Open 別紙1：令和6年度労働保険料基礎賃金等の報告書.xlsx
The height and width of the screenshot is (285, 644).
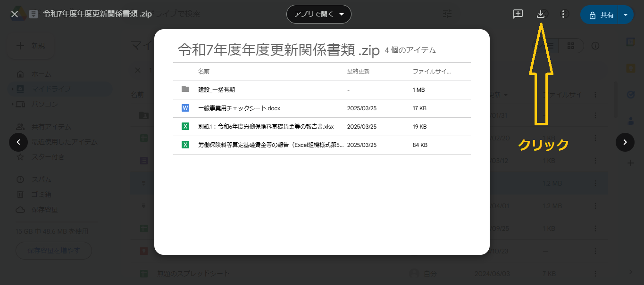point(322,126)
